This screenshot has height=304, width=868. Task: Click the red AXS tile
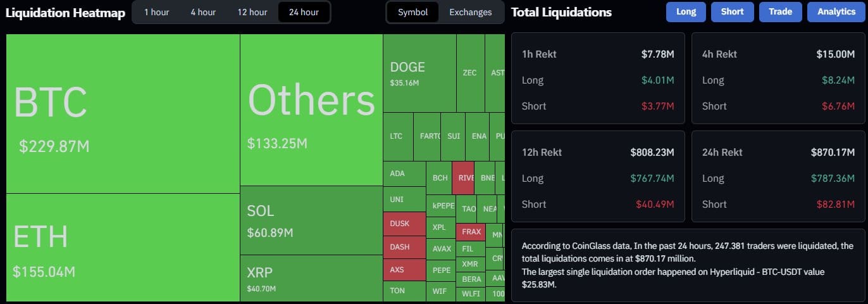pyautogui.click(x=404, y=270)
